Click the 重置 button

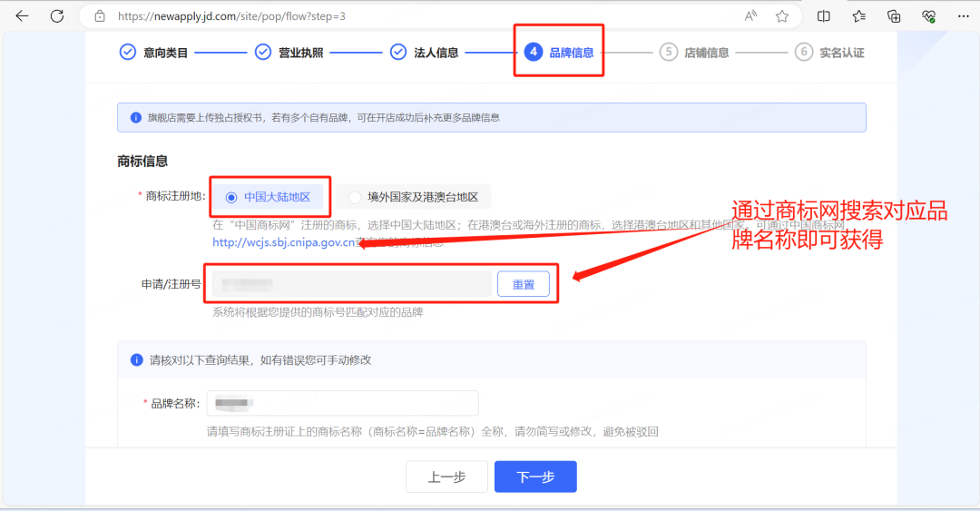click(x=524, y=284)
